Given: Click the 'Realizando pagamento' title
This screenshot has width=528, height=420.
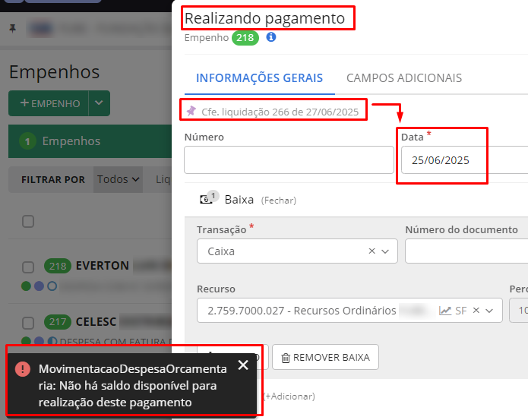Looking at the screenshot, I should [x=264, y=18].
